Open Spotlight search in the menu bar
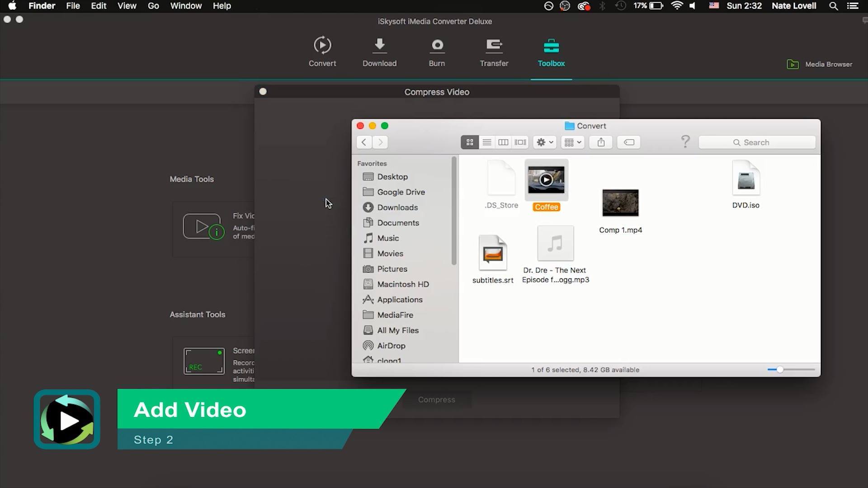The height and width of the screenshot is (488, 868). point(833,6)
